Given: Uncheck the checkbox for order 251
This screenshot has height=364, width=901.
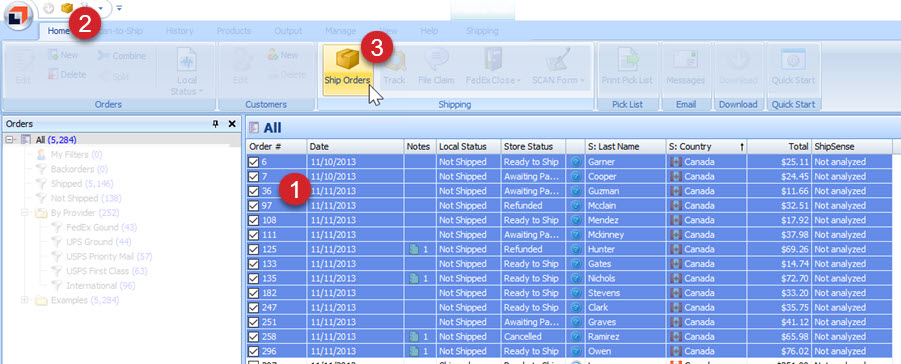Looking at the screenshot, I should pos(253,322).
